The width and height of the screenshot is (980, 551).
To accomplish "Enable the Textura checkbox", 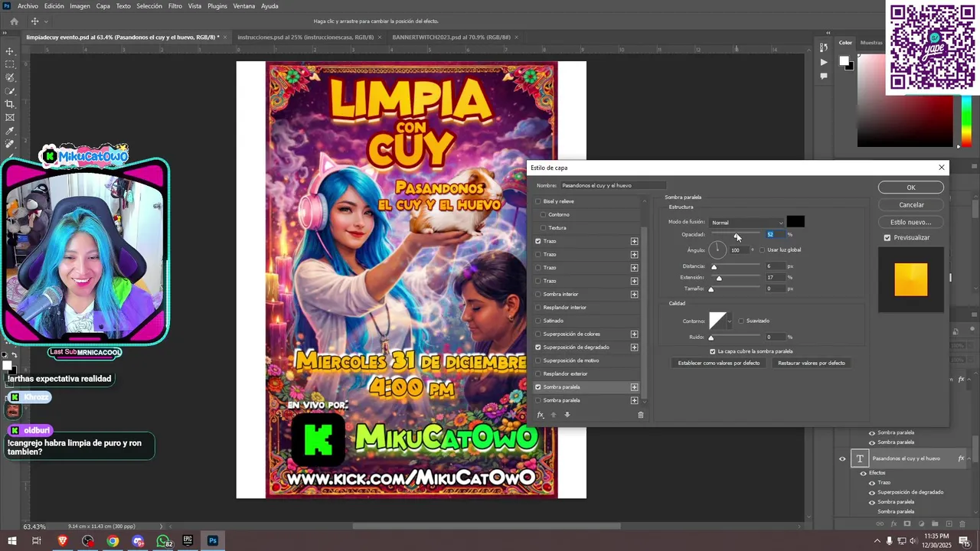I will (x=544, y=227).
